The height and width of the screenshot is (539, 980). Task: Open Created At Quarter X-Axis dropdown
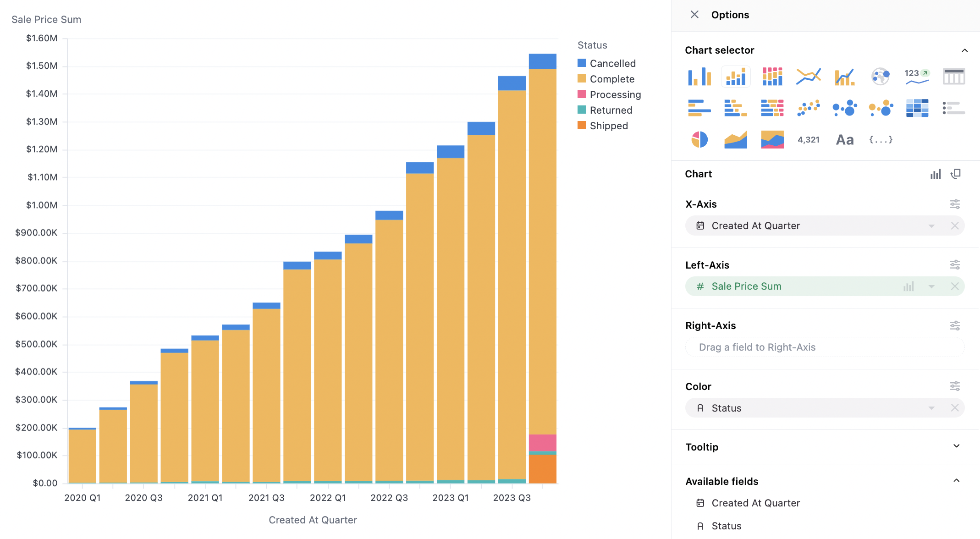[x=931, y=226]
